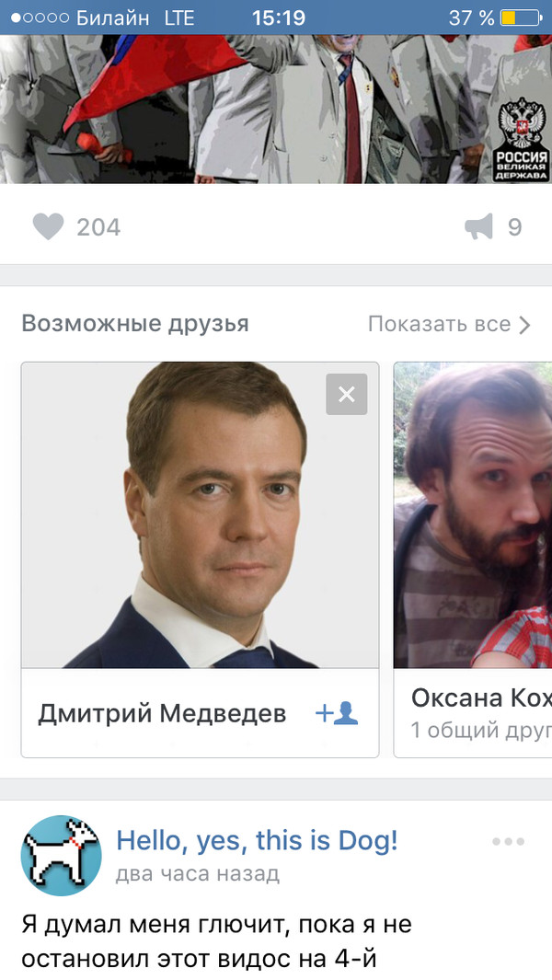Open the Россия великая держава post image
552x980 pixels.
click(x=276, y=109)
